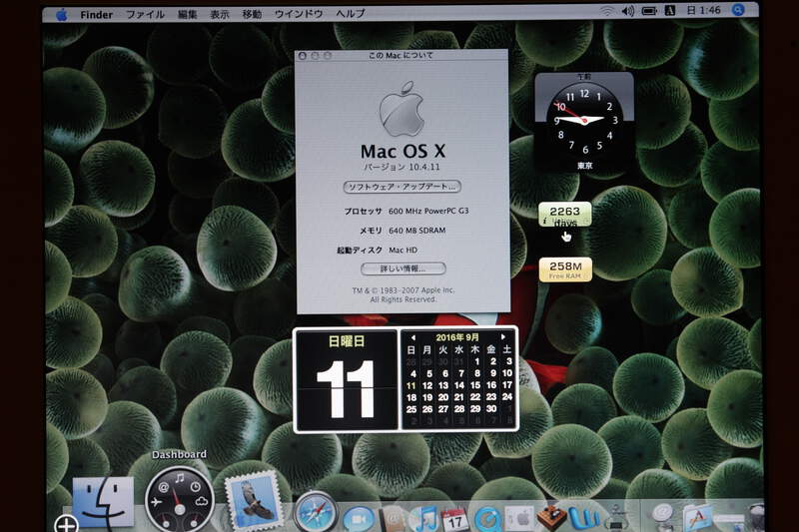The width and height of the screenshot is (799, 532).
Task: Click メモリ 640 MB SDRAM text
Action: click(402, 231)
